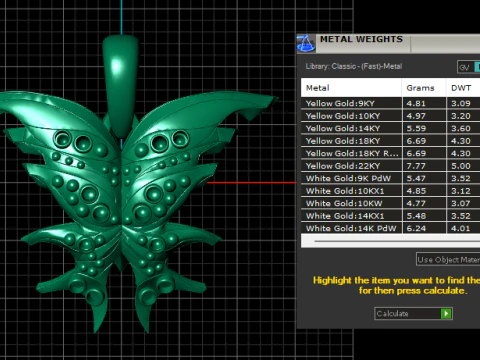The width and height of the screenshot is (480, 360).
Task: Select the Yellow Gold:18KY row
Action: [x=390, y=141]
